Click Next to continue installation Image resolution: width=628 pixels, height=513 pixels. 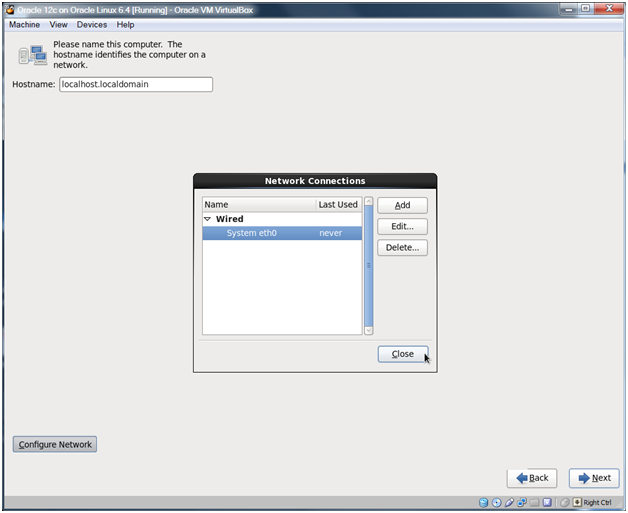coord(593,478)
